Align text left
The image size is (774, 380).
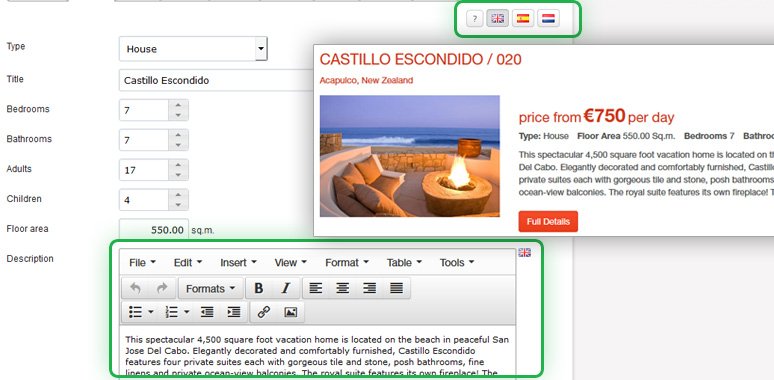[x=316, y=288]
